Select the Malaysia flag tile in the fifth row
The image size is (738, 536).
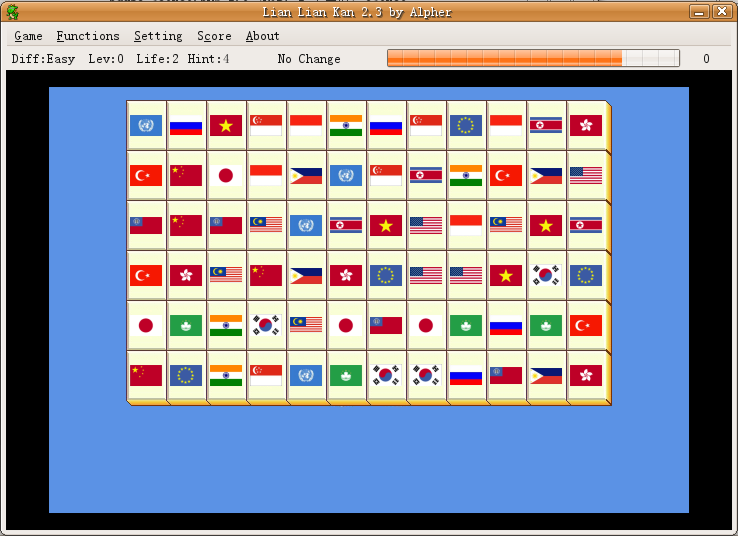point(306,325)
